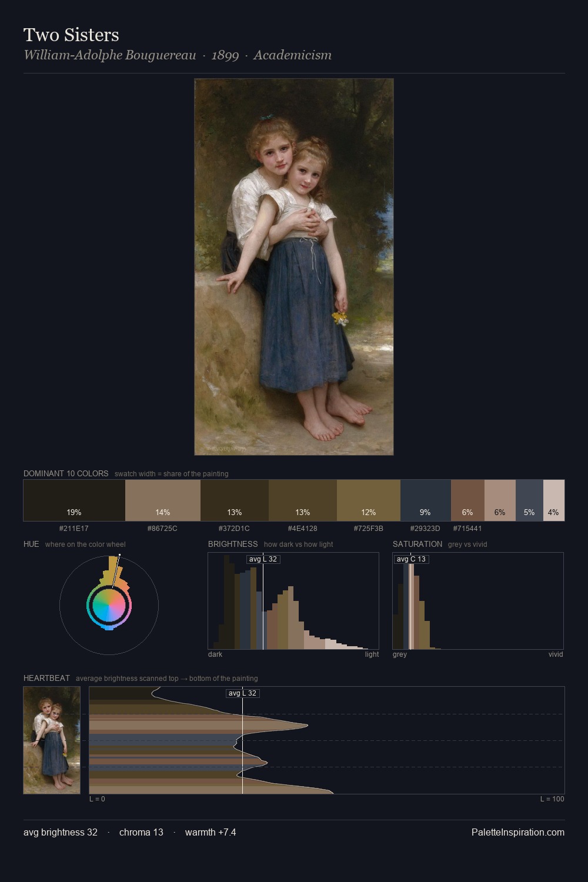This screenshot has width=588, height=882.
Task: Click 'how dark vs how light' caption
Action: pos(299,544)
